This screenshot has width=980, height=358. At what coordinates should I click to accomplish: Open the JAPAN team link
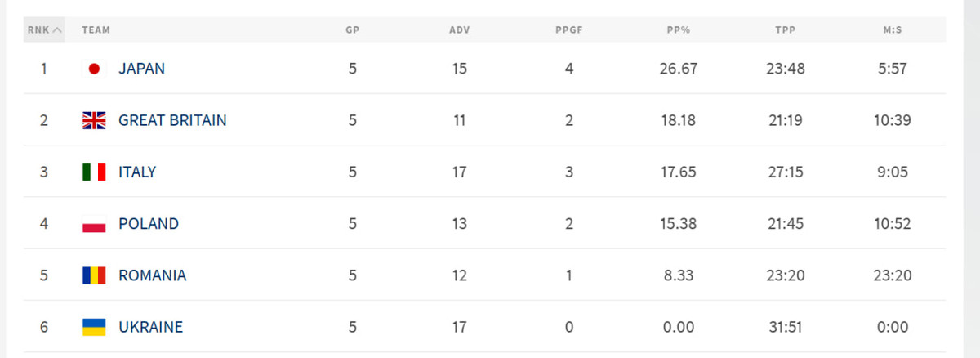click(x=141, y=69)
